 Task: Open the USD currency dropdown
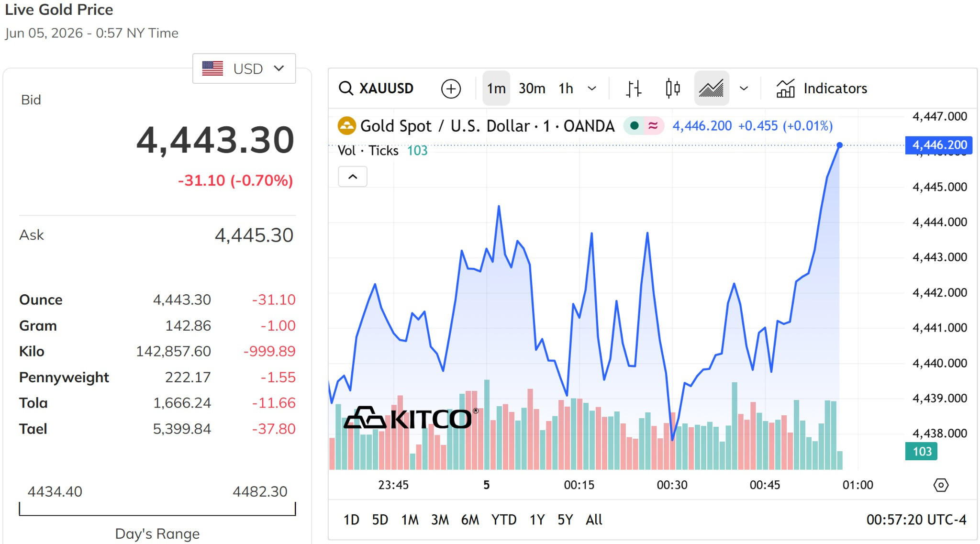[244, 68]
